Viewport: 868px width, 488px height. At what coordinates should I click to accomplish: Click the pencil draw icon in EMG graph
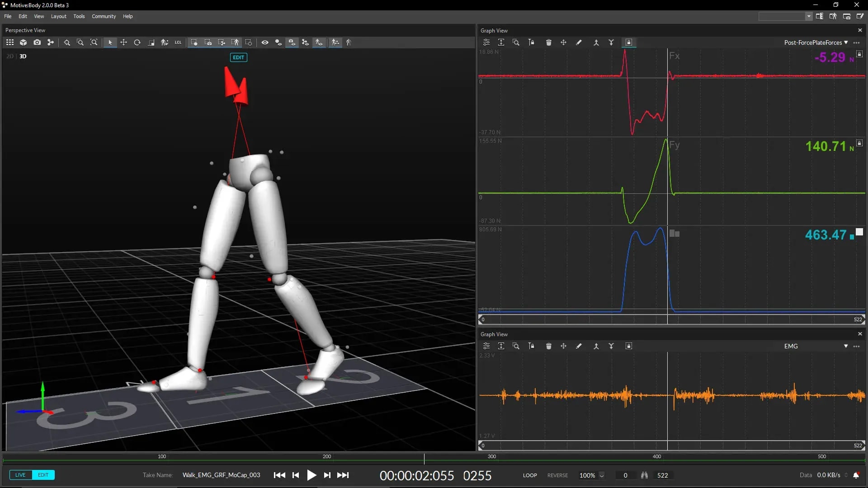(x=579, y=346)
